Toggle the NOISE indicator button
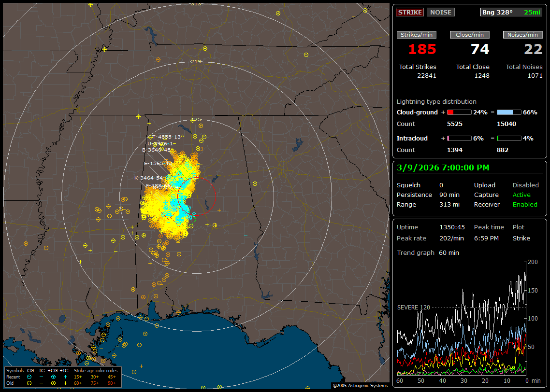 [441, 12]
